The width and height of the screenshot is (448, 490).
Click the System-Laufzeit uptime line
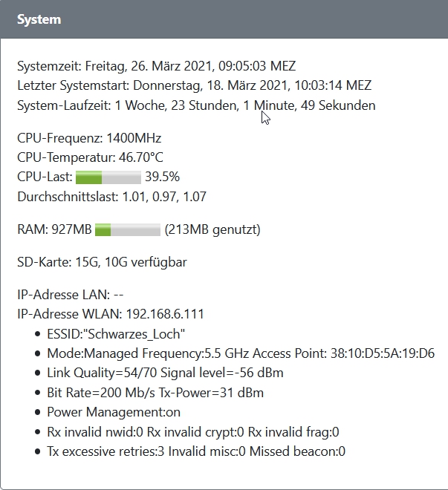(x=196, y=105)
